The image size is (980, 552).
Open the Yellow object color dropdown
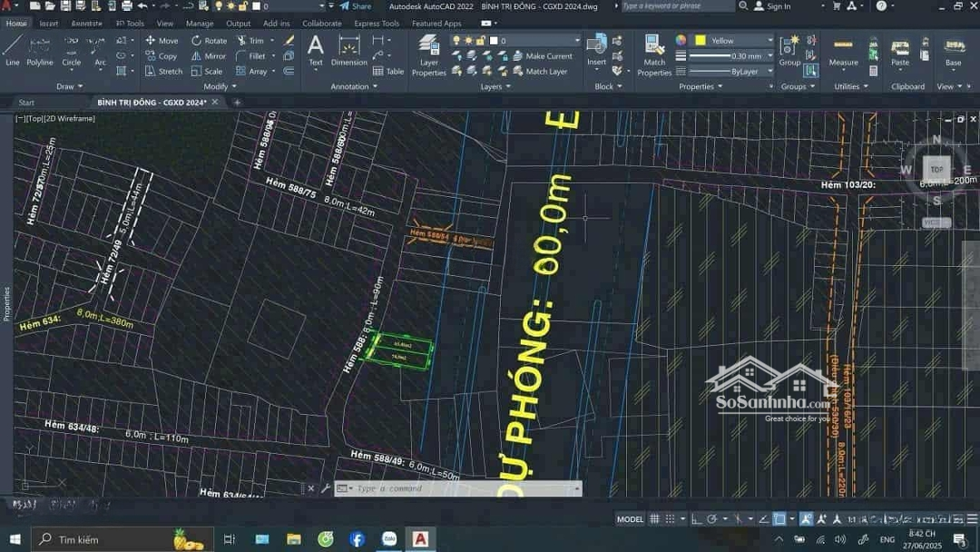pyautogui.click(x=769, y=41)
